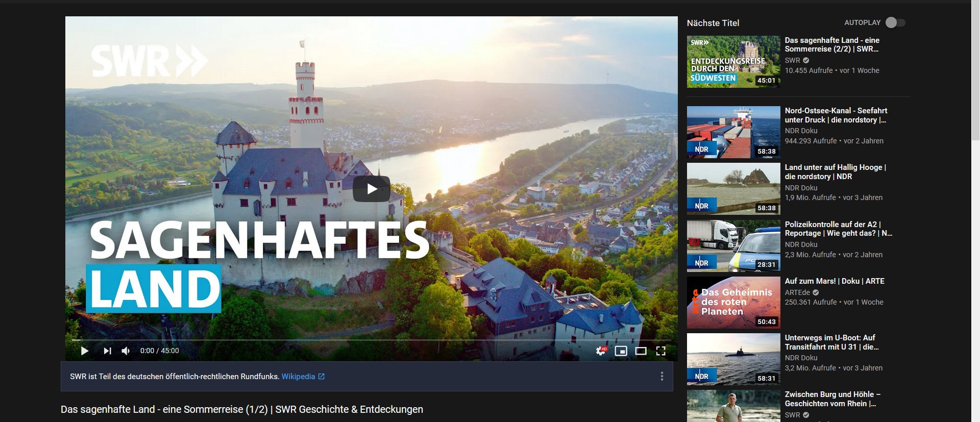Screen dimensions: 980x422
Task: Open 'Auf zum Mars! | Doku | ARTE' title
Action: pos(835,281)
